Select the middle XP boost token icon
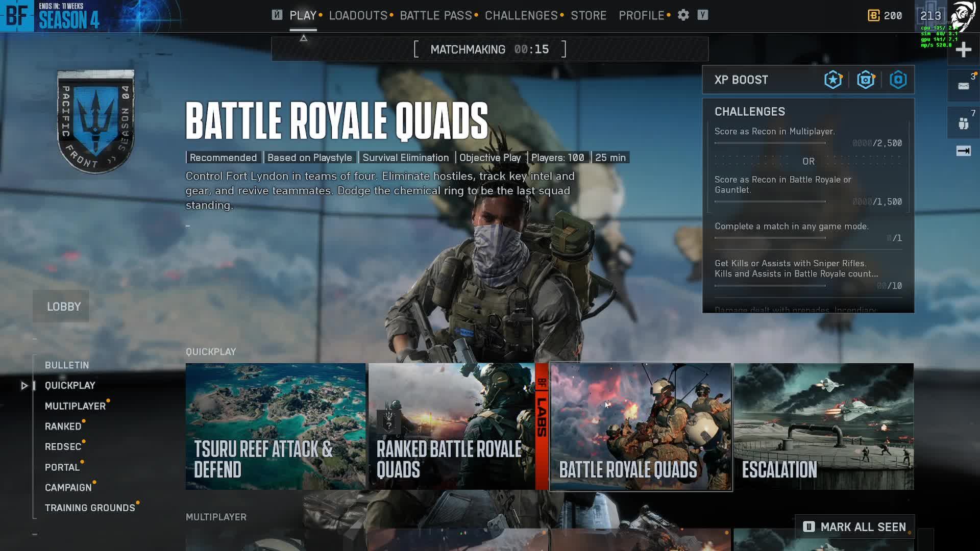 tap(866, 80)
